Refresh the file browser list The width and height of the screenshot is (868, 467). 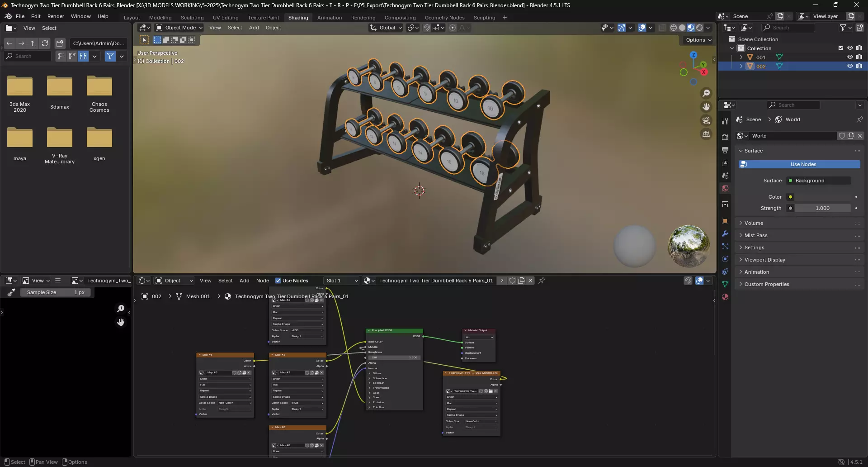tap(45, 43)
